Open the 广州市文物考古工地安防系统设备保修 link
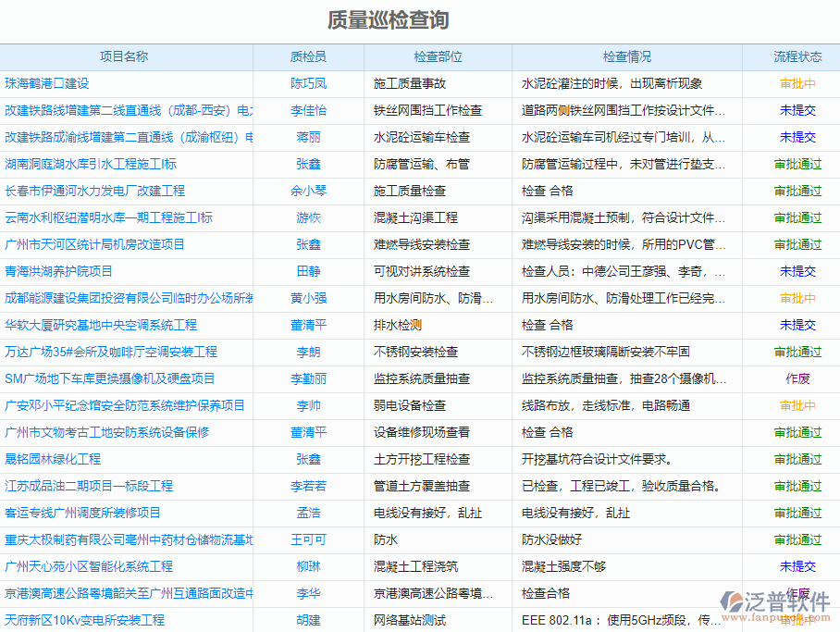Image resolution: width=840 pixels, height=632 pixels. pyautogui.click(x=107, y=433)
